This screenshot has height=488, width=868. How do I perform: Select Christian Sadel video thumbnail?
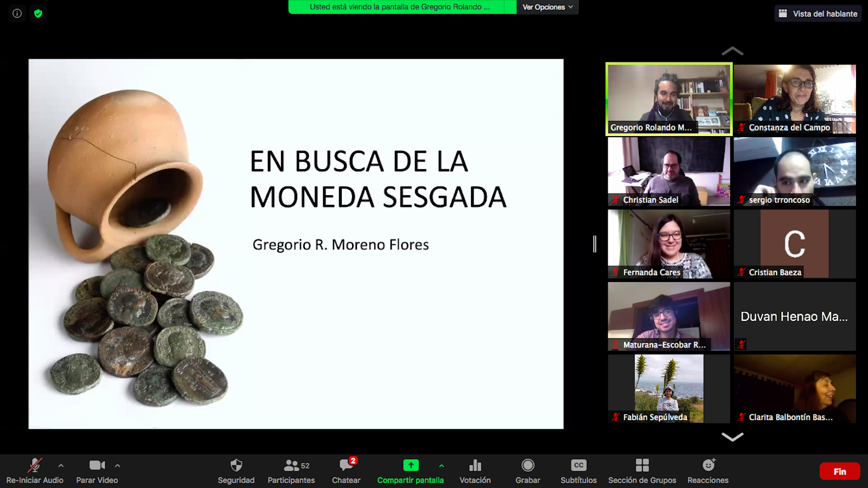click(x=669, y=171)
